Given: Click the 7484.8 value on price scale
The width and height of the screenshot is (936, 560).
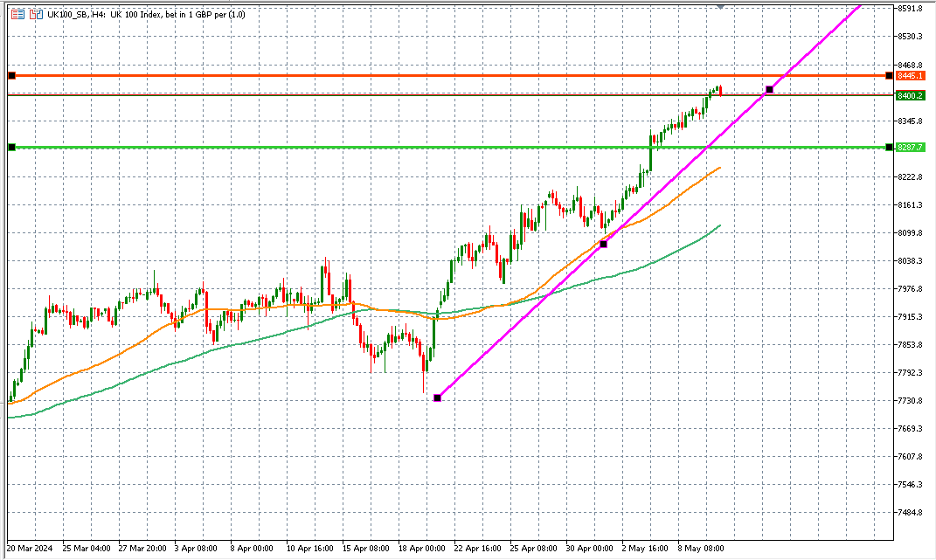Looking at the screenshot, I should [x=910, y=513].
